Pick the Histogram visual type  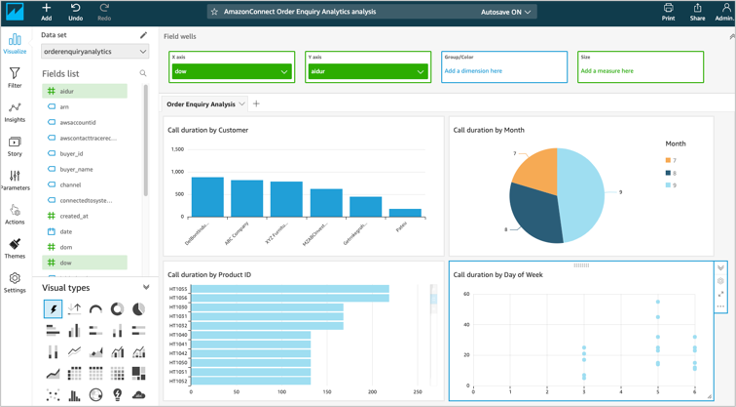(74, 395)
